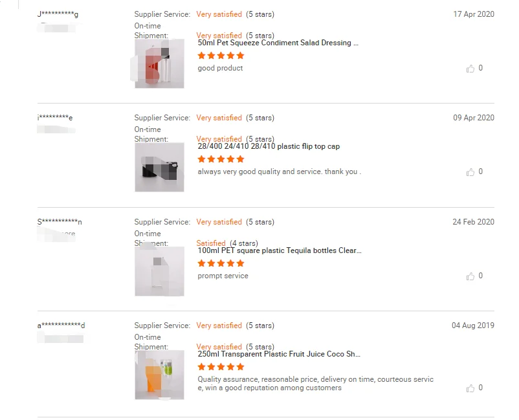This screenshot has width=519, height=420.
Task: Click the flip top cap product thumbnail
Action: [x=159, y=167]
